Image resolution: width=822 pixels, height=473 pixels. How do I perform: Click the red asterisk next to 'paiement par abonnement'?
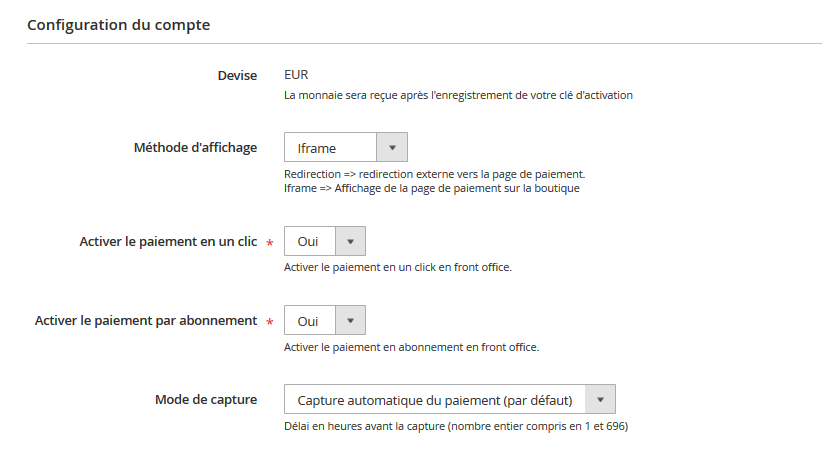click(269, 323)
